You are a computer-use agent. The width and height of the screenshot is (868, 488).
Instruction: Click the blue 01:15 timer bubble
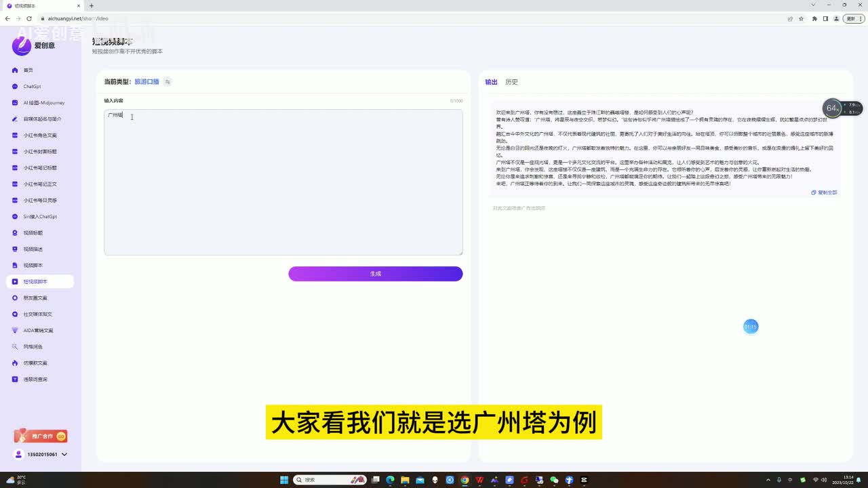coord(751,327)
